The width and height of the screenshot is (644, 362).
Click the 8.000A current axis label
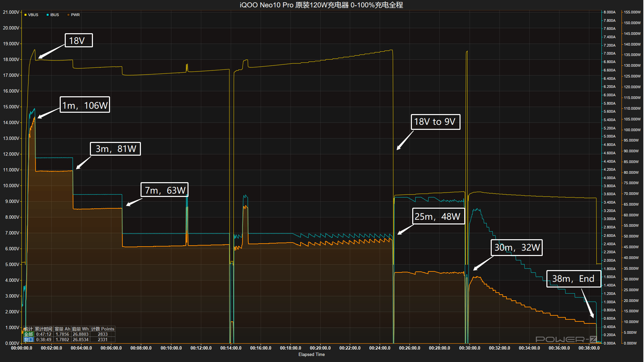click(609, 12)
